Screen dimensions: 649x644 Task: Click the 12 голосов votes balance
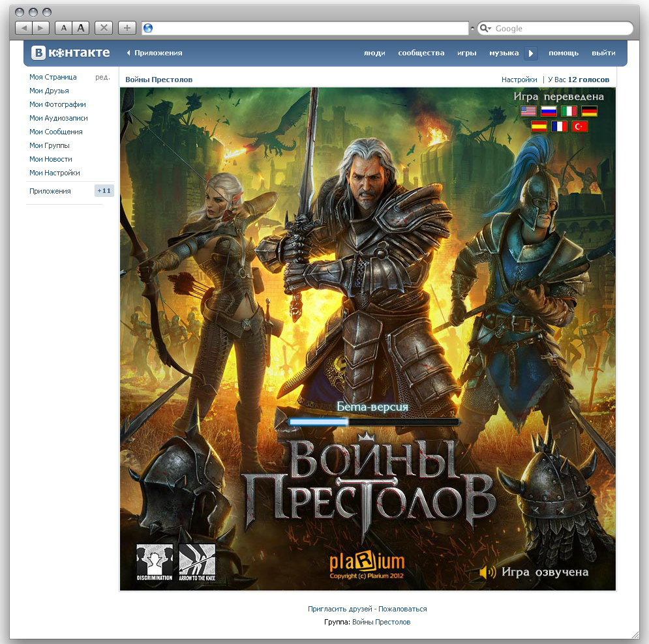[x=588, y=80]
